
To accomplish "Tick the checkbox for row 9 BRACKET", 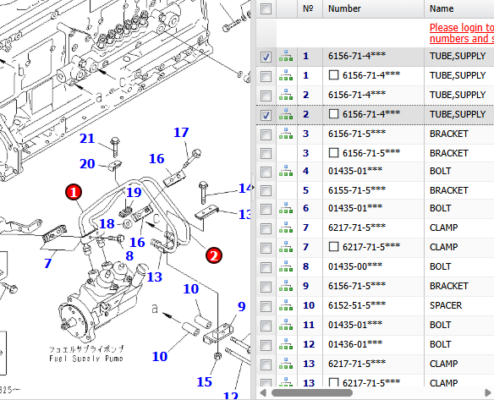I will (266, 287).
